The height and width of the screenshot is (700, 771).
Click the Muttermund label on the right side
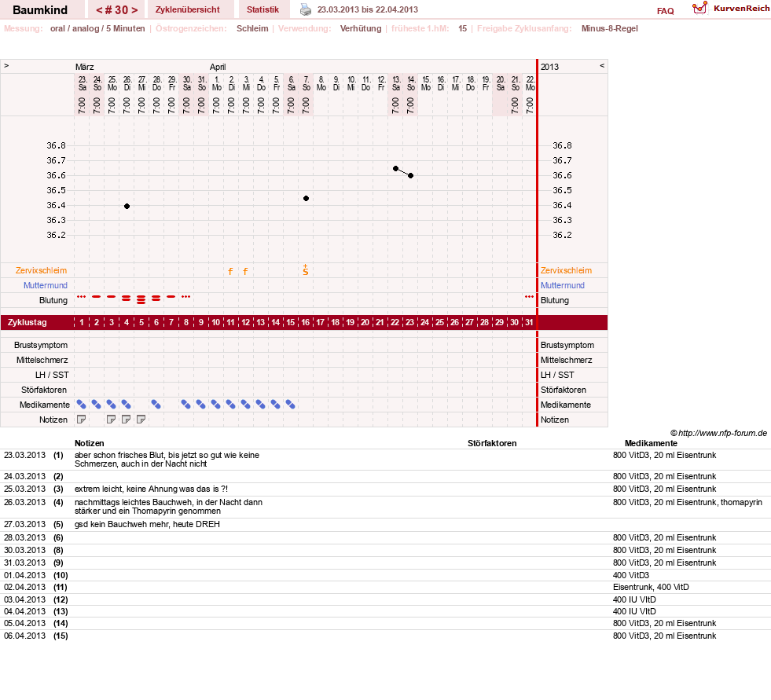coord(563,285)
